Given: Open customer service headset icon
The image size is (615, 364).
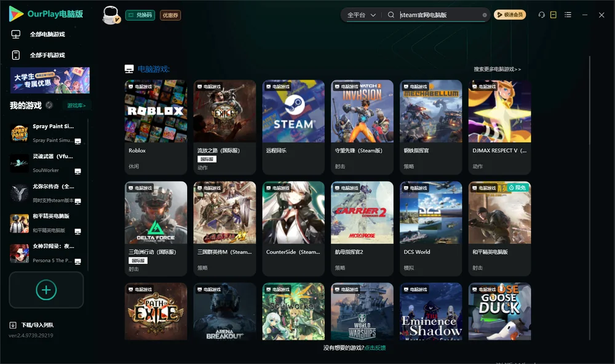Looking at the screenshot, I should 541,15.
